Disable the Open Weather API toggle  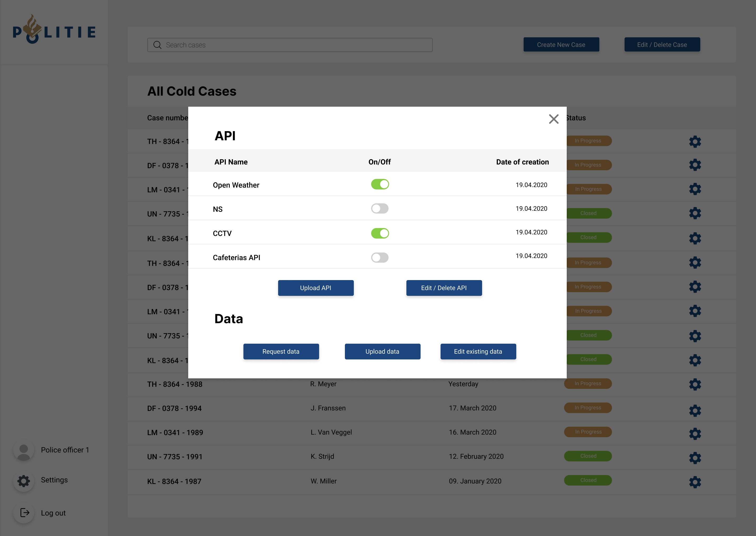[380, 184]
